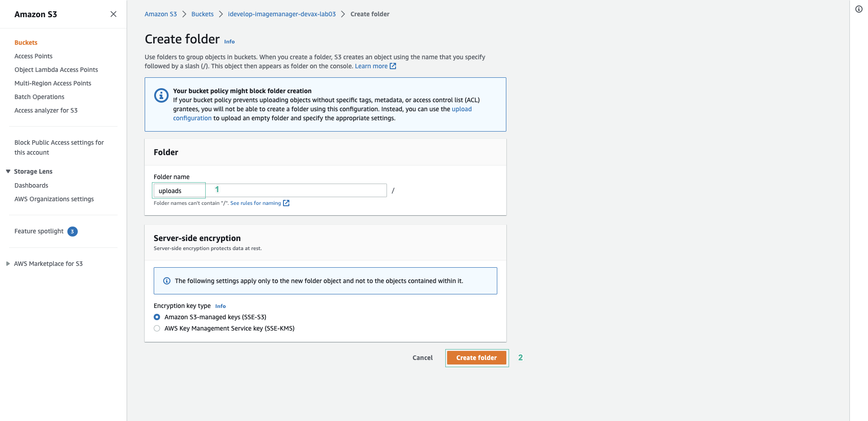The image size is (868, 421).
Task: Open Access Points in the sidebar
Action: pyautogui.click(x=33, y=56)
